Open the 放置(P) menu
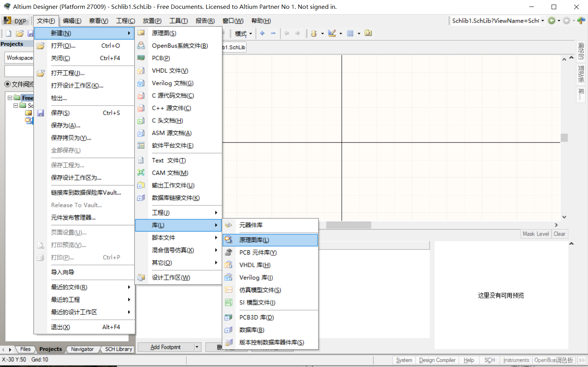 click(x=152, y=21)
